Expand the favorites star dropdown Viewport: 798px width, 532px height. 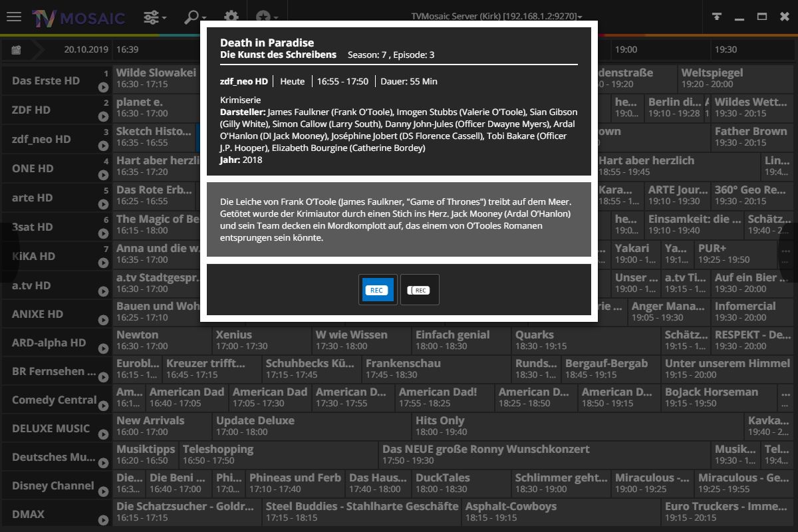tap(266, 17)
